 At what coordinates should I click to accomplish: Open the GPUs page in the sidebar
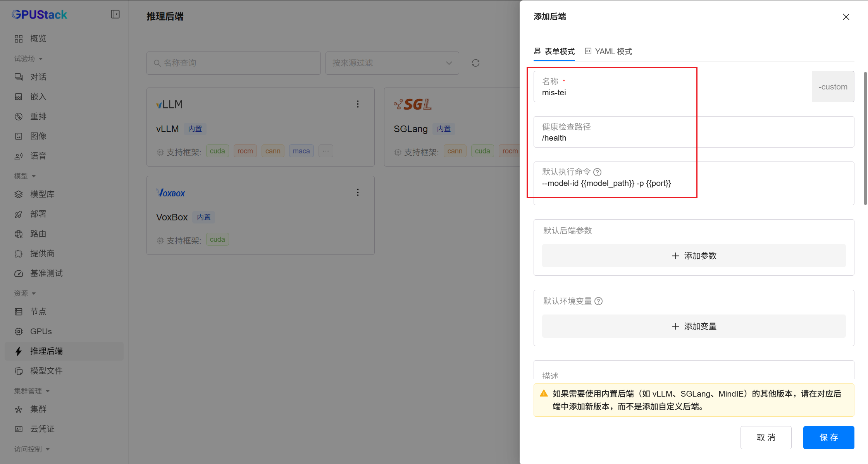tap(41, 331)
